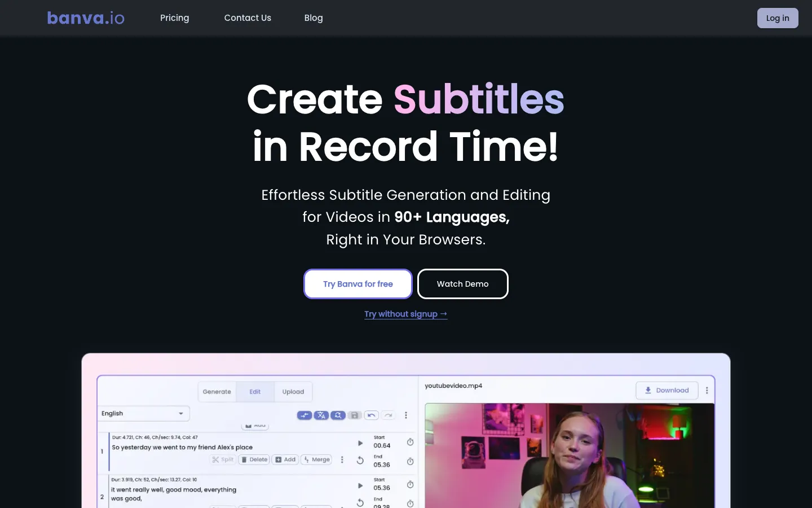Select the Edit tab
This screenshot has width=812, height=508.
coord(255,392)
